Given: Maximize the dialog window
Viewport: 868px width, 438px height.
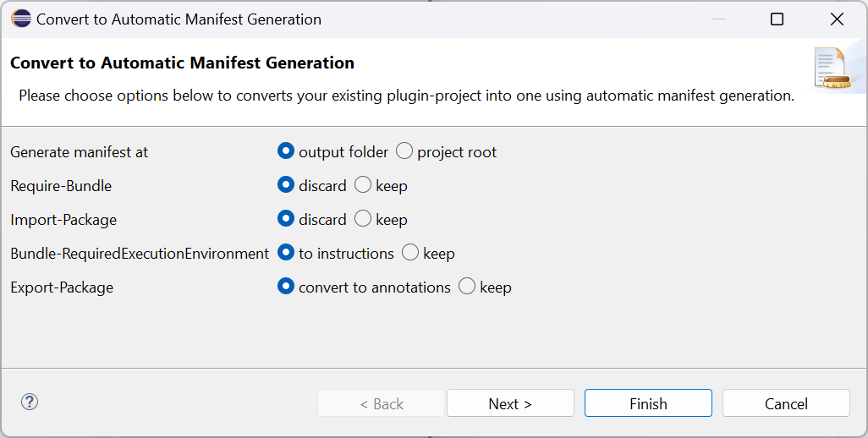Looking at the screenshot, I should [x=777, y=19].
